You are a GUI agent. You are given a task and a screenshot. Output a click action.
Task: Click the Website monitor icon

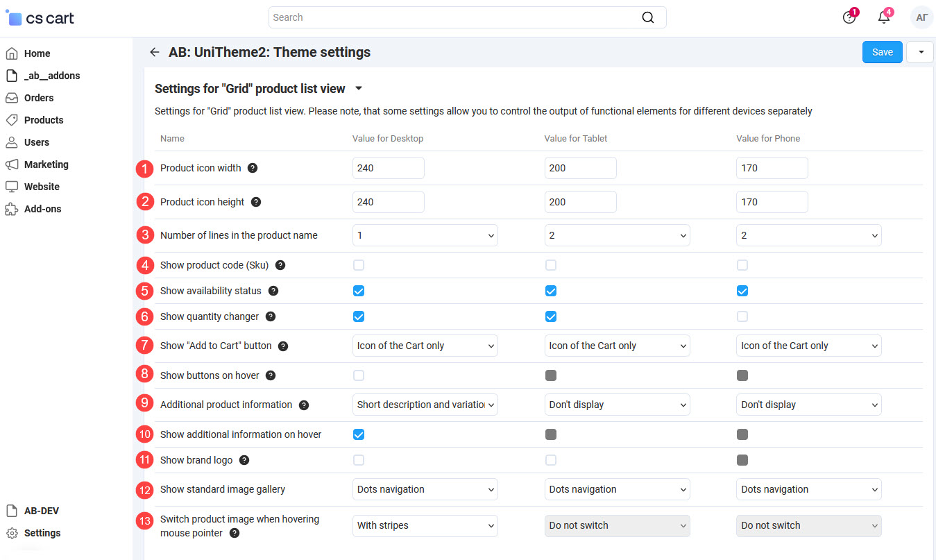[12, 187]
